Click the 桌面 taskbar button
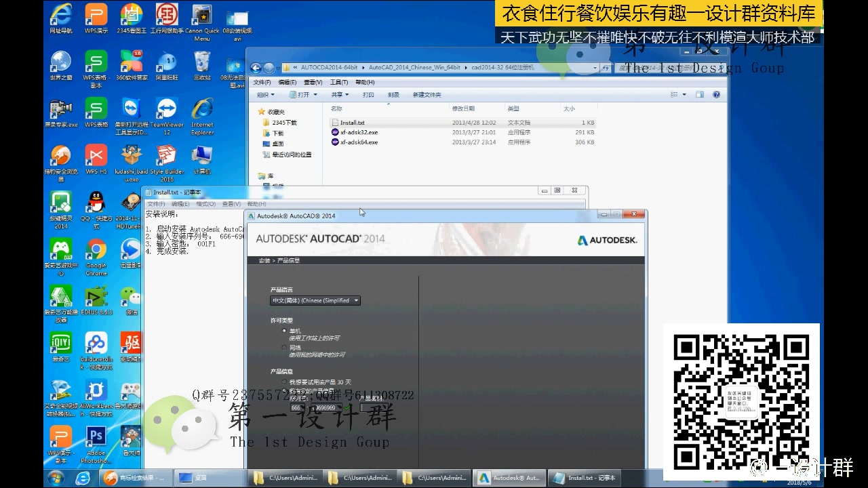This screenshot has height=488, width=868. [x=210, y=478]
